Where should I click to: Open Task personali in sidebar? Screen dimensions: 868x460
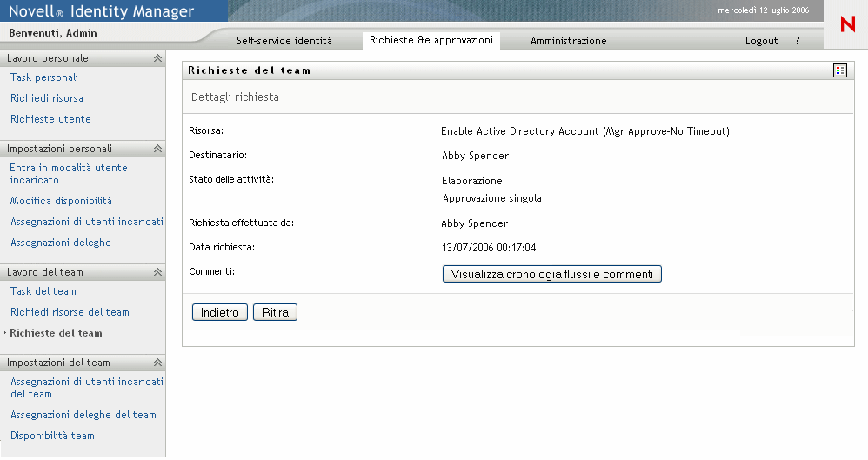(44, 77)
